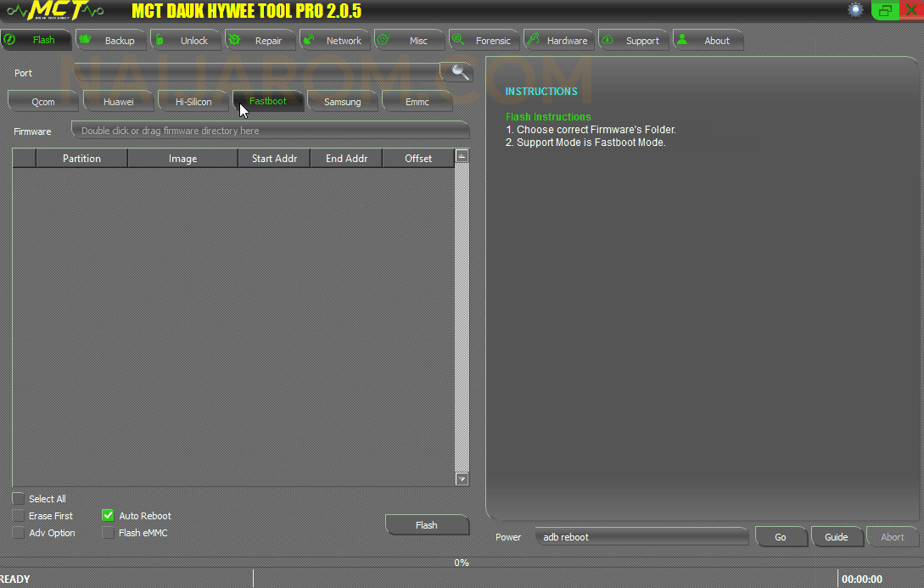Viewport: 924px width, 588px height.
Task: Click the Repair tab gear icon
Action: 234,40
